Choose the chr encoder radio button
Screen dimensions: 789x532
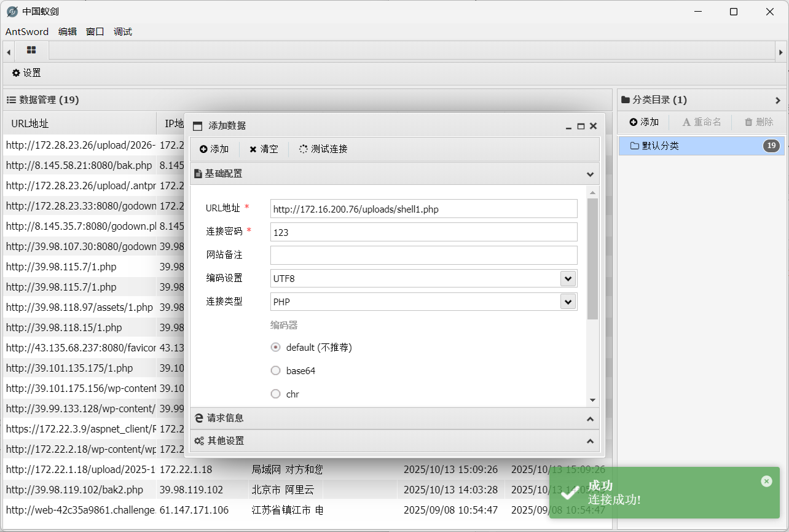276,394
